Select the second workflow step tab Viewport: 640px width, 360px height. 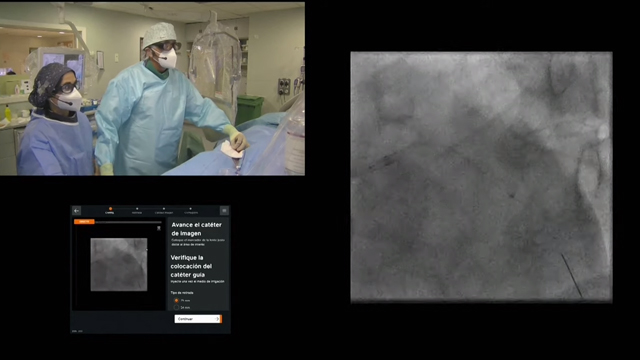click(x=137, y=211)
